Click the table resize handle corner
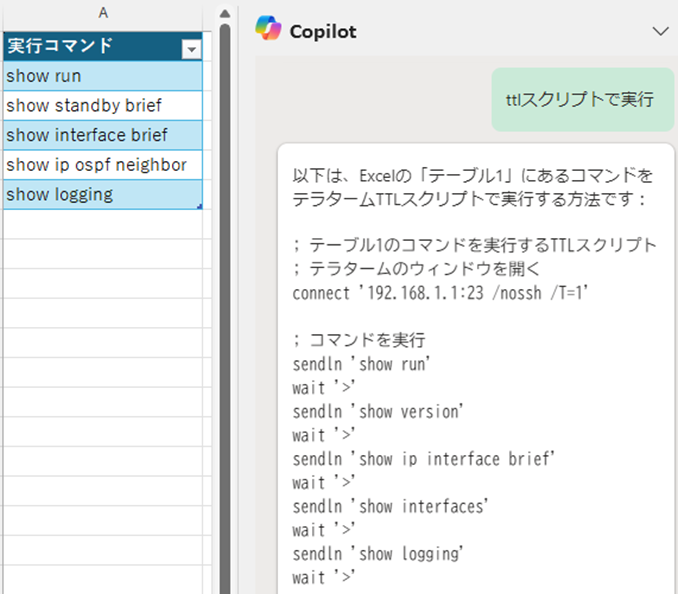678x594 pixels. 200,207
